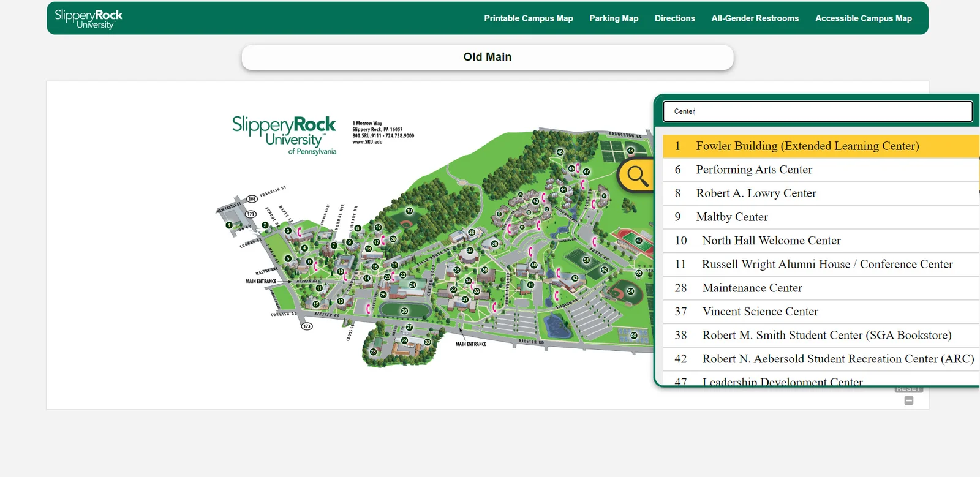Click the RESET button below the list

(908, 389)
